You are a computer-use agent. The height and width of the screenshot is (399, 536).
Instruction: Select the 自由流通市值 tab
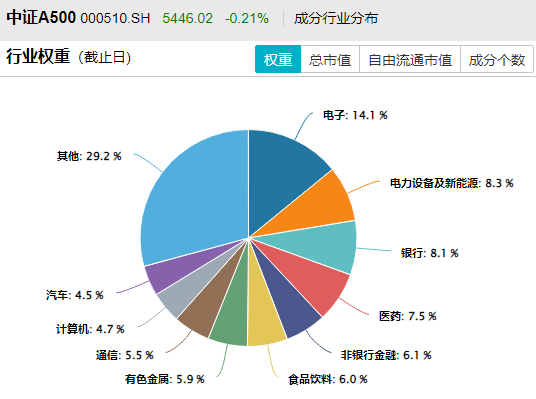[410, 59]
